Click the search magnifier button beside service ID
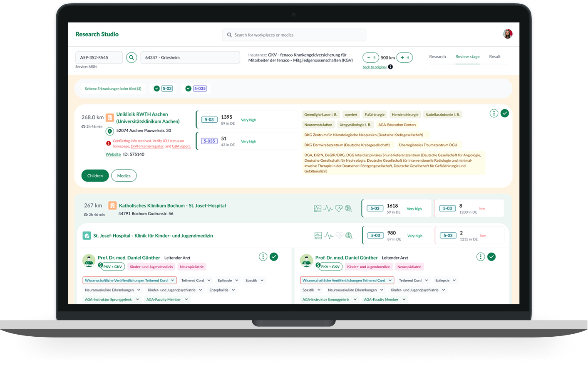The height and width of the screenshot is (365, 588). 131,58
